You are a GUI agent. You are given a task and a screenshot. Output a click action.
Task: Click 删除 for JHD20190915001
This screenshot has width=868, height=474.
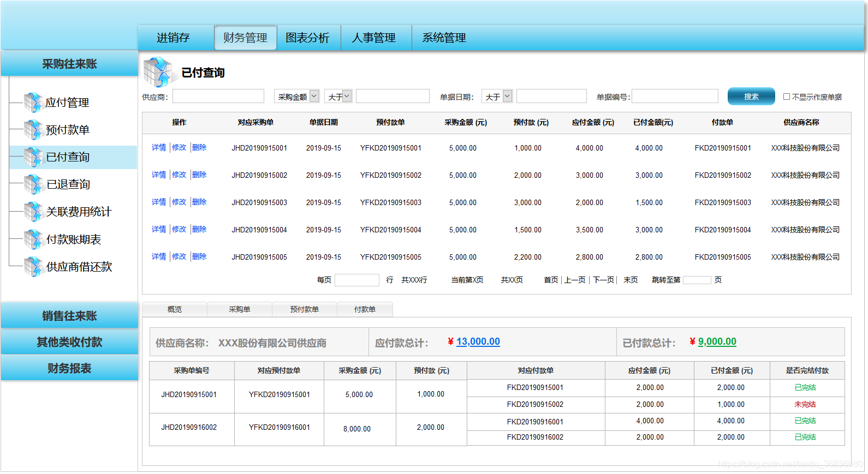(x=199, y=147)
